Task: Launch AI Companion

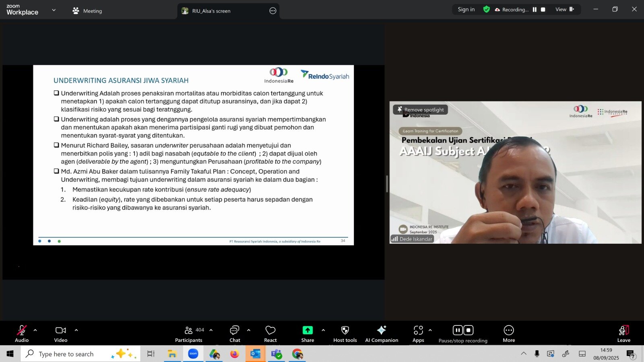Action: 381,333
